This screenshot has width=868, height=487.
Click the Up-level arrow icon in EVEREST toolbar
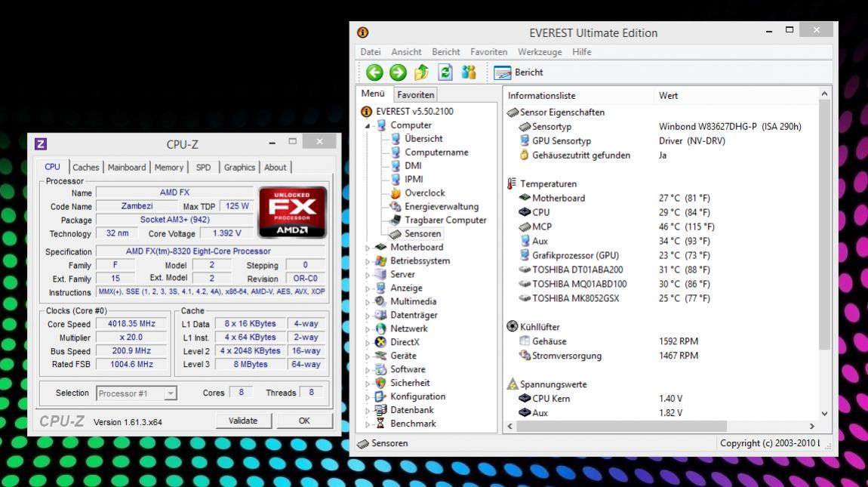421,72
